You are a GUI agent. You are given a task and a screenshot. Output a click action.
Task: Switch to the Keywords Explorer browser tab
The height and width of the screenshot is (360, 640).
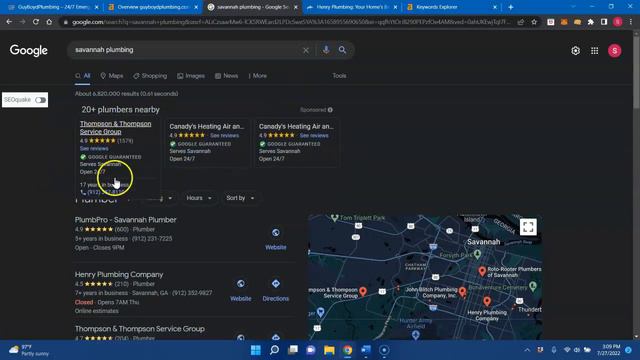pyautogui.click(x=451, y=7)
